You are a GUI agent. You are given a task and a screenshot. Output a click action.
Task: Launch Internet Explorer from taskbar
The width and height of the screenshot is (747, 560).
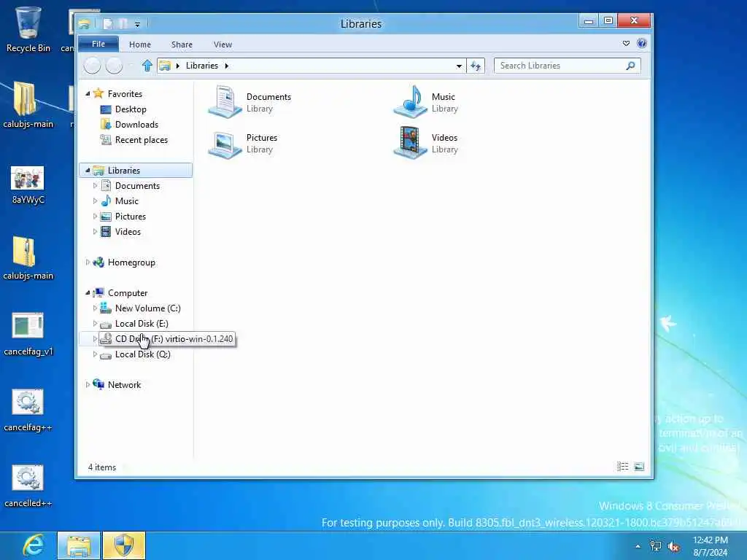tap(33, 545)
